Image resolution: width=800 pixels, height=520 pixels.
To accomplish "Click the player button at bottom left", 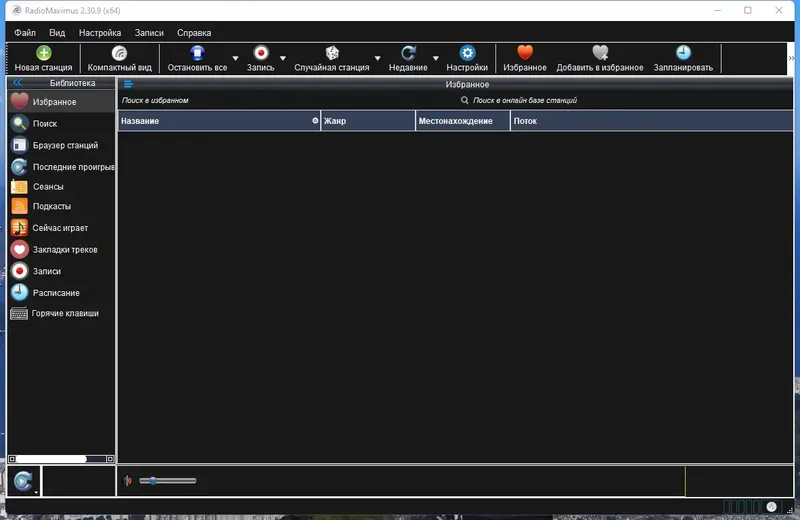I will 23,481.
